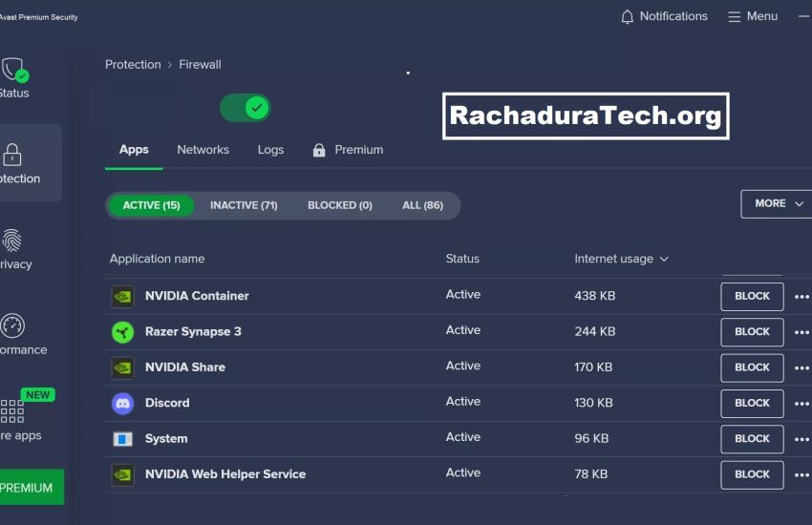Switch to the Apps tab
This screenshot has width=812, height=525.
134,150
